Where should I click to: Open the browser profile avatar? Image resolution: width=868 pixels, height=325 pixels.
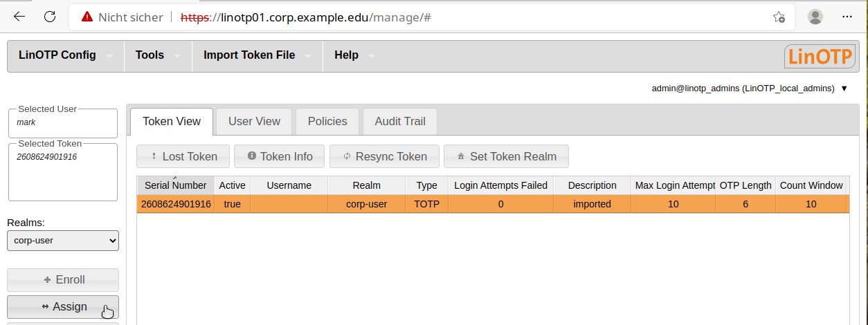815,17
